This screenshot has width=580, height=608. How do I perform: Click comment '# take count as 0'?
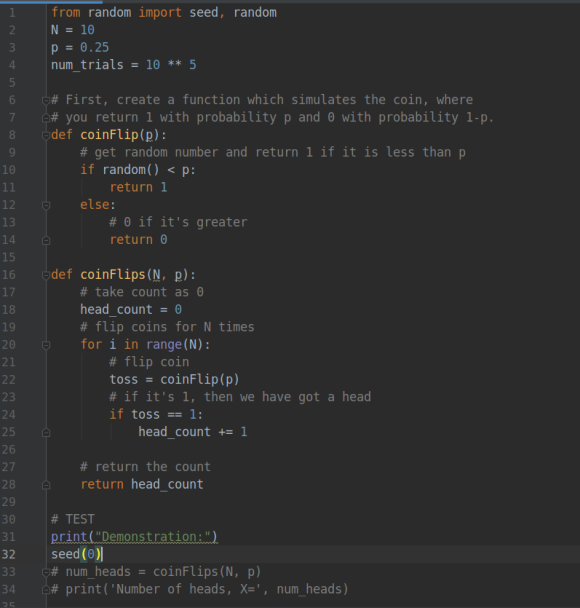[142, 292]
